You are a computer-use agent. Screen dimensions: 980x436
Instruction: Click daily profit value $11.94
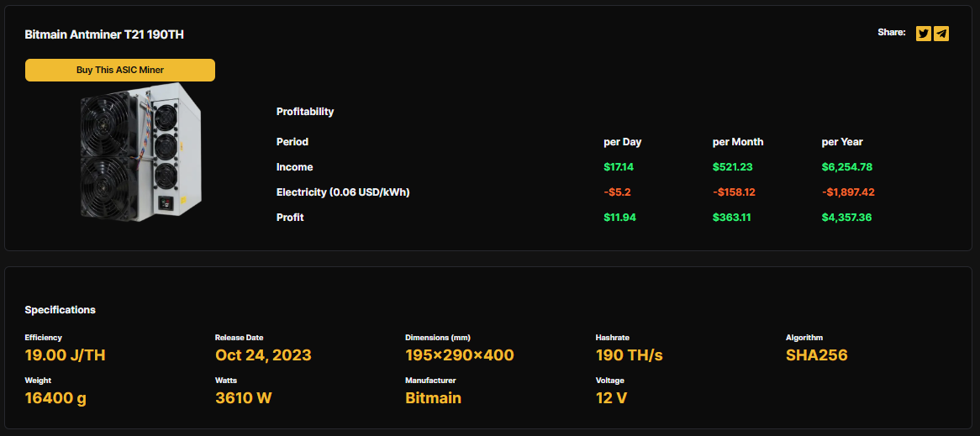pyautogui.click(x=620, y=218)
